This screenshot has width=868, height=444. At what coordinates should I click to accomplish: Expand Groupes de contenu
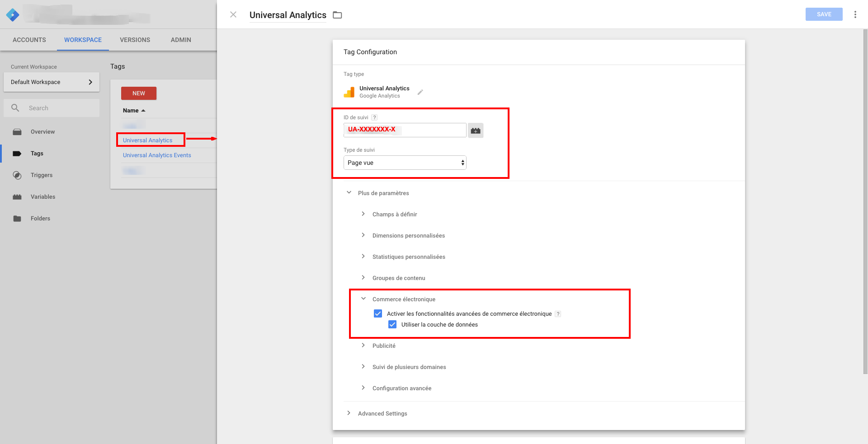point(363,278)
